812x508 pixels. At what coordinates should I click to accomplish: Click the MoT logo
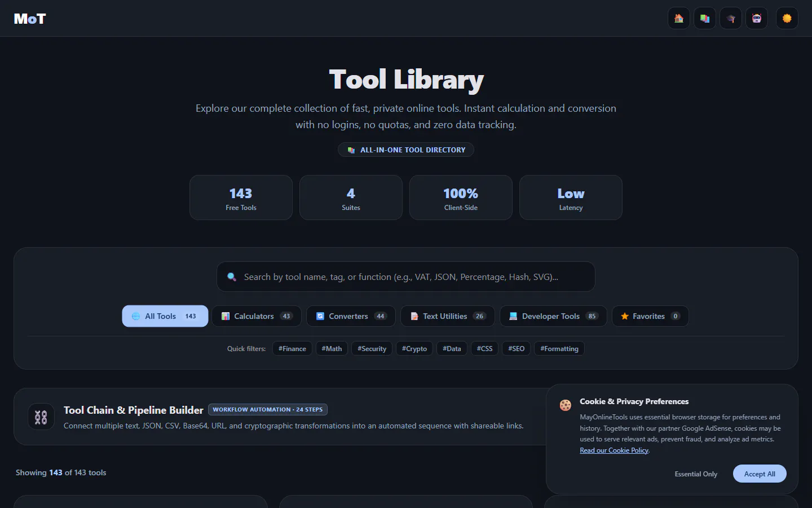pyautogui.click(x=30, y=19)
